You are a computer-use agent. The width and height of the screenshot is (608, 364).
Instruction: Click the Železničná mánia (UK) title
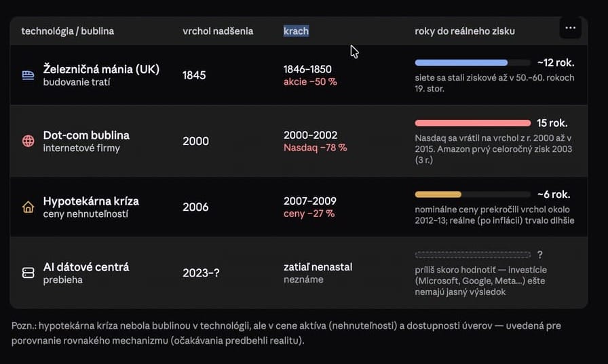101,69
